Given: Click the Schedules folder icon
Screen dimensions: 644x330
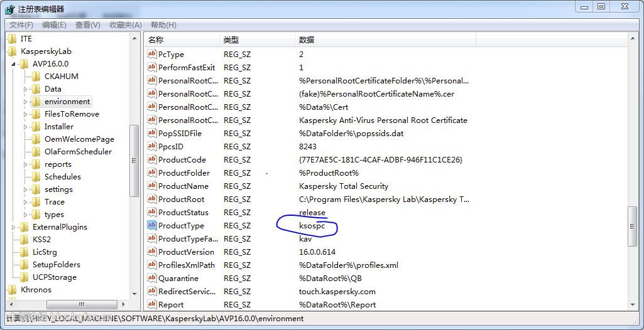Looking at the screenshot, I should 36,177.
